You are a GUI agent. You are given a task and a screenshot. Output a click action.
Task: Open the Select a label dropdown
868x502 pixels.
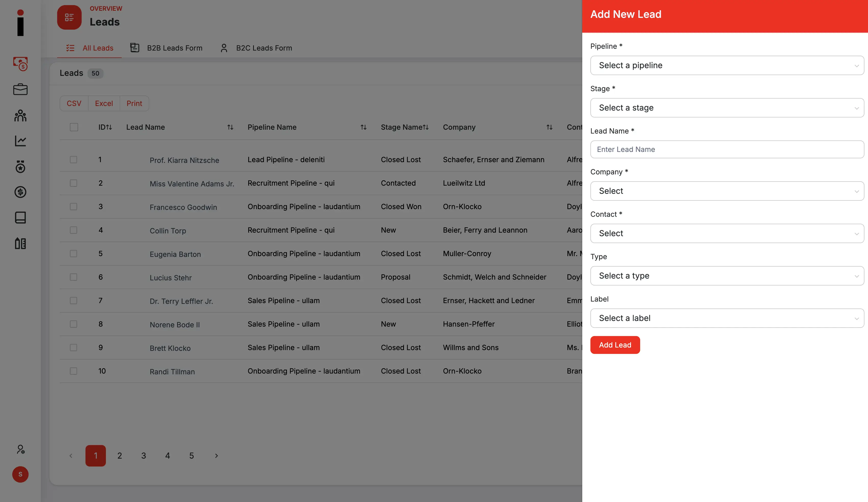coord(727,318)
